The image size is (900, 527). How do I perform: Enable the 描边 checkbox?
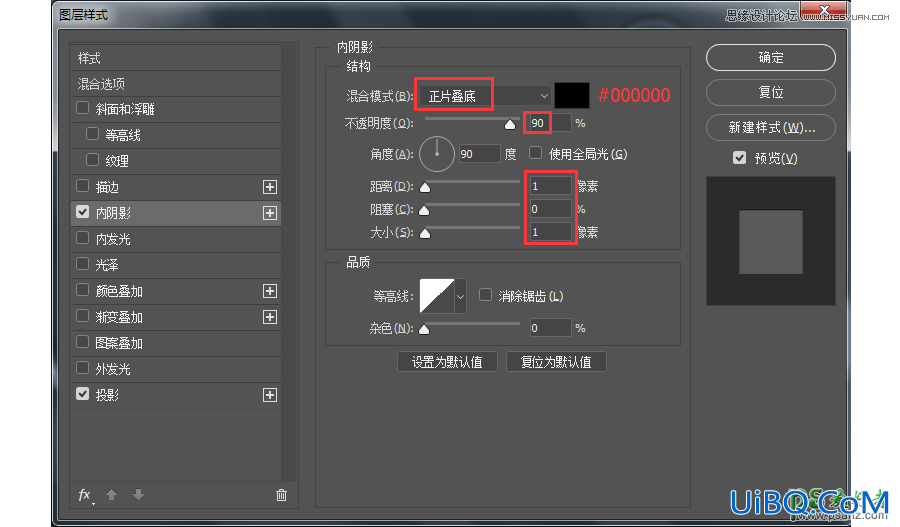click(83, 186)
